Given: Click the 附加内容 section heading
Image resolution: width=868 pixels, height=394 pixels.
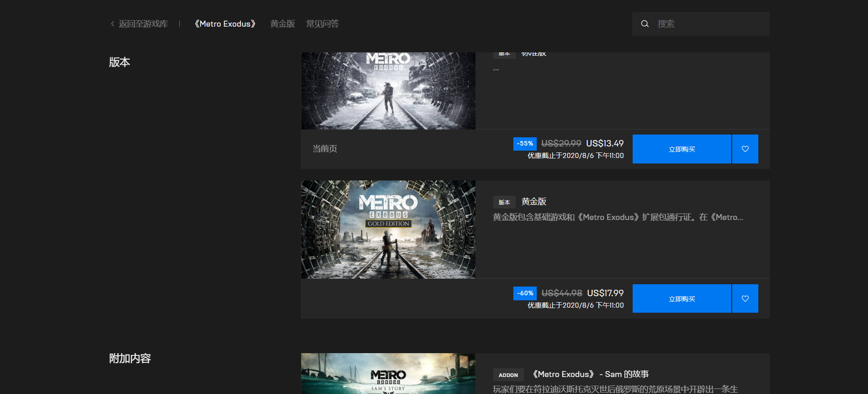Looking at the screenshot, I should [x=130, y=359].
